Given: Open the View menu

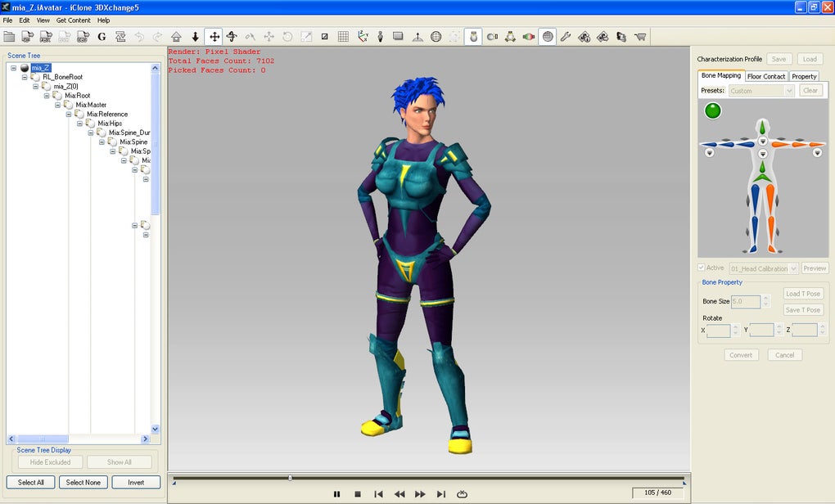Looking at the screenshot, I should point(43,20).
